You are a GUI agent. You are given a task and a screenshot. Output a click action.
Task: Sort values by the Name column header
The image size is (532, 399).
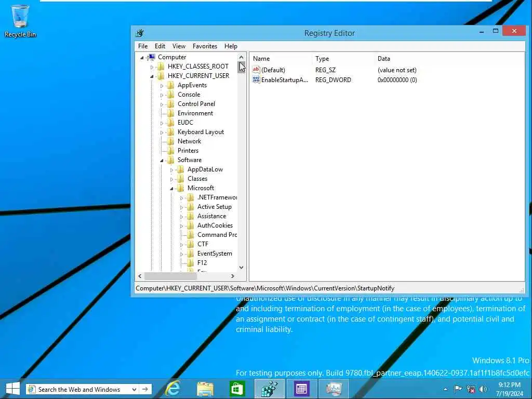click(281, 59)
